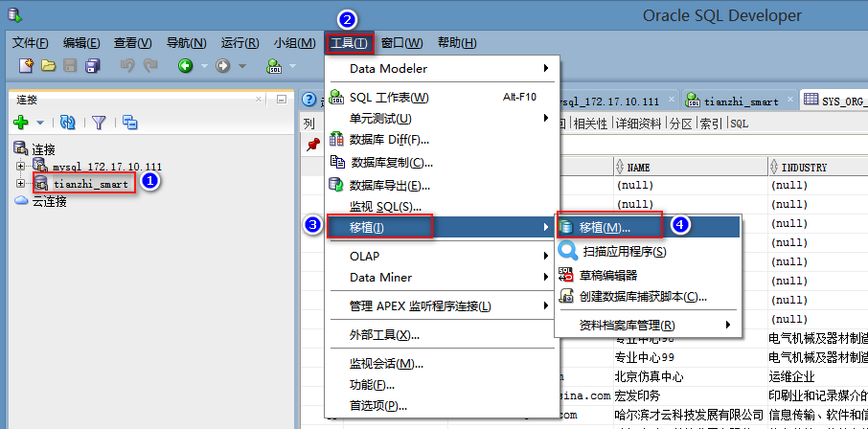Click the red pin icon in table view
Viewport: 868px width, 429px height.
pos(313,145)
